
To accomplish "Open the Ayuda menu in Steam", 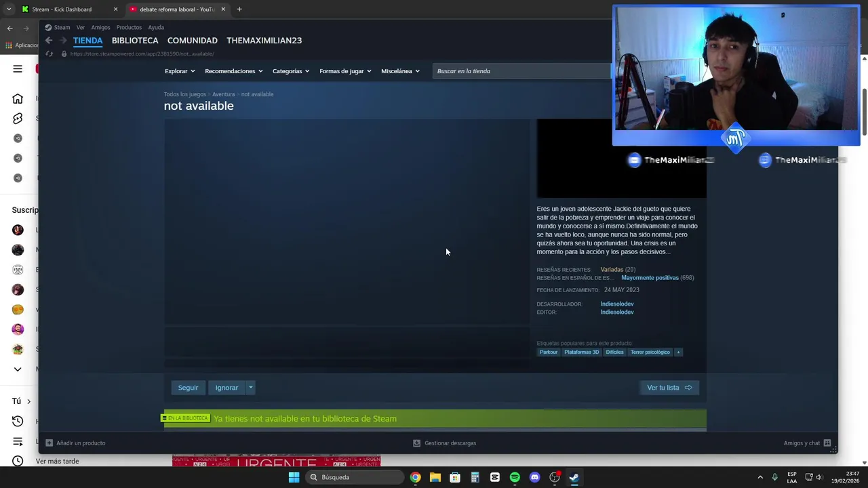I will click(x=156, y=27).
